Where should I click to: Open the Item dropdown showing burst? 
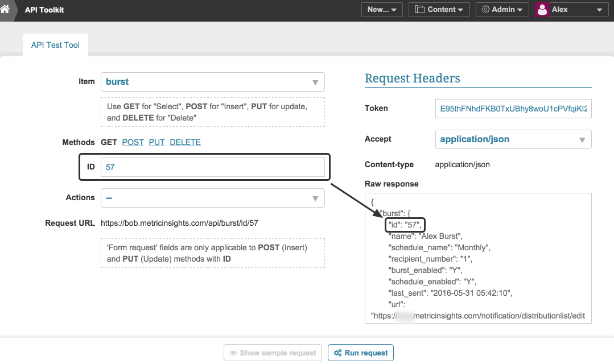213,82
